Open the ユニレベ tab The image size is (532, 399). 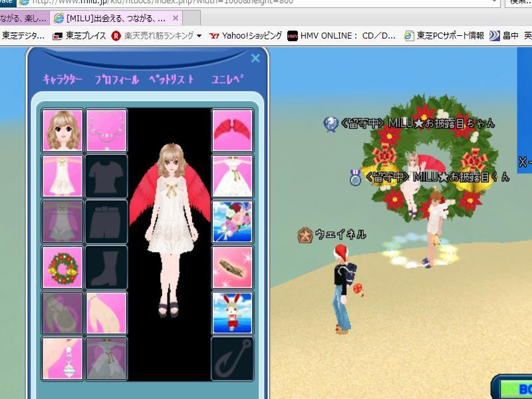(x=227, y=79)
